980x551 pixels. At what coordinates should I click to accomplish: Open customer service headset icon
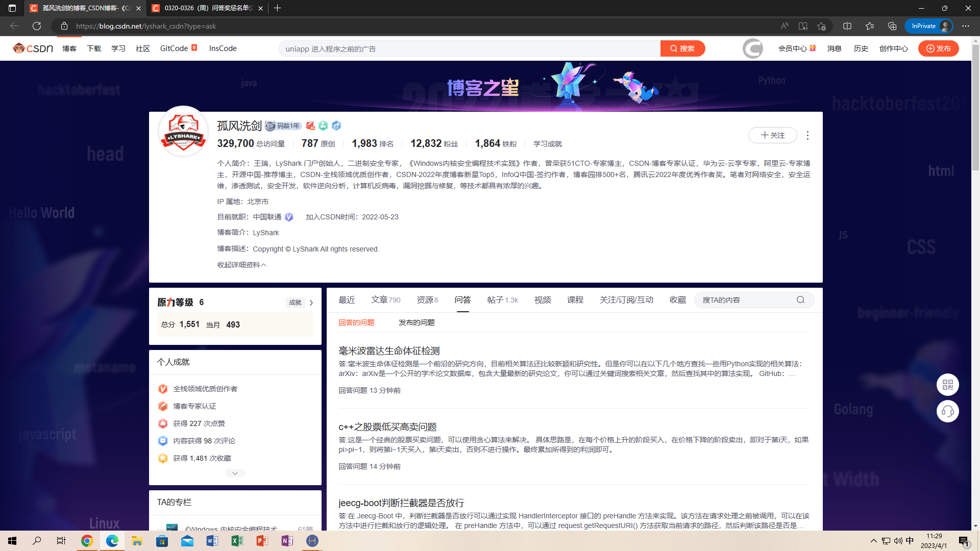pyautogui.click(x=947, y=411)
